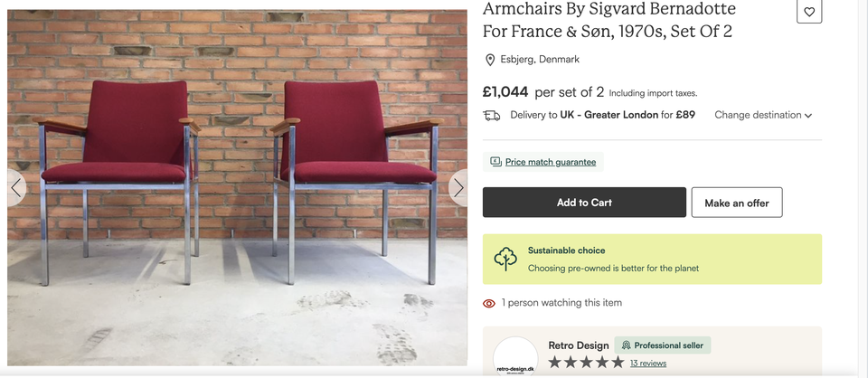Expand the Change destination dropdown

pyautogui.click(x=763, y=115)
